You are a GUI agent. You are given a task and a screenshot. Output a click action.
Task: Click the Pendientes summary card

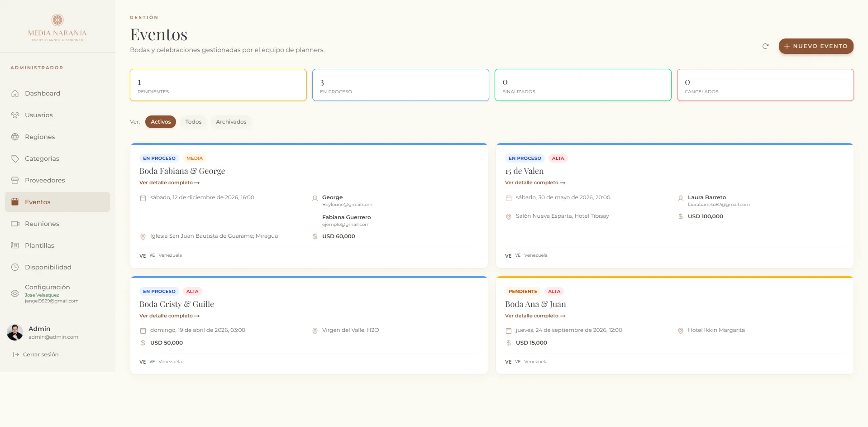[218, 85]
